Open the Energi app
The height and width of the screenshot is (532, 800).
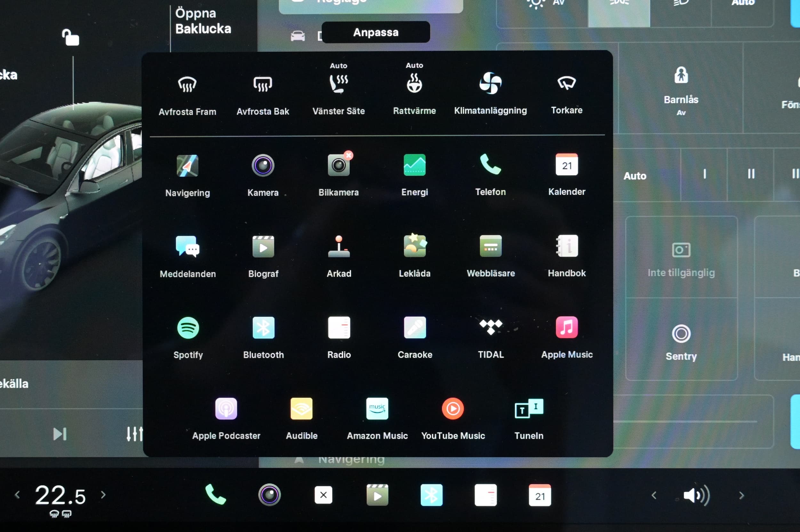tap(414, 165)
